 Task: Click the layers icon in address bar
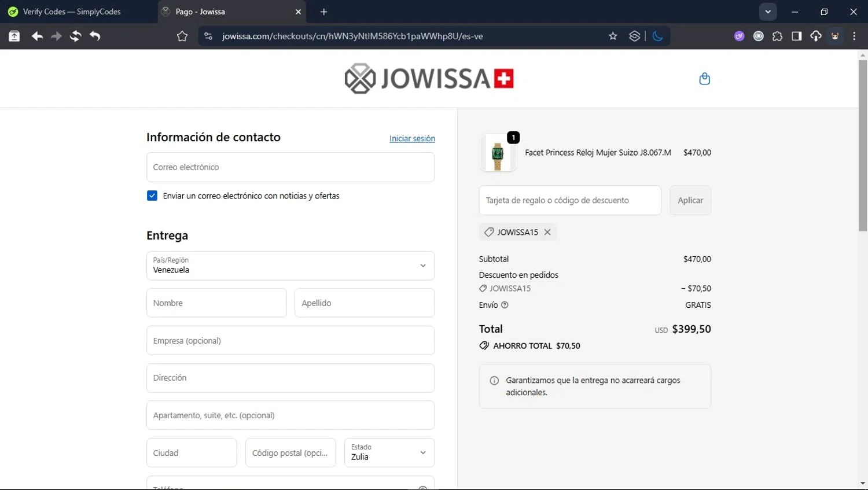pyautogui.click(x=635, y=36)
